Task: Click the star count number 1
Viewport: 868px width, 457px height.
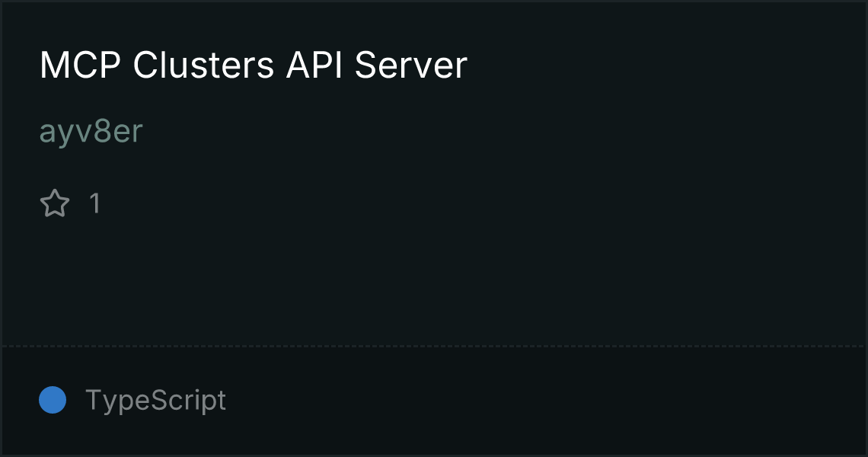Action: [x=95, y=203]
